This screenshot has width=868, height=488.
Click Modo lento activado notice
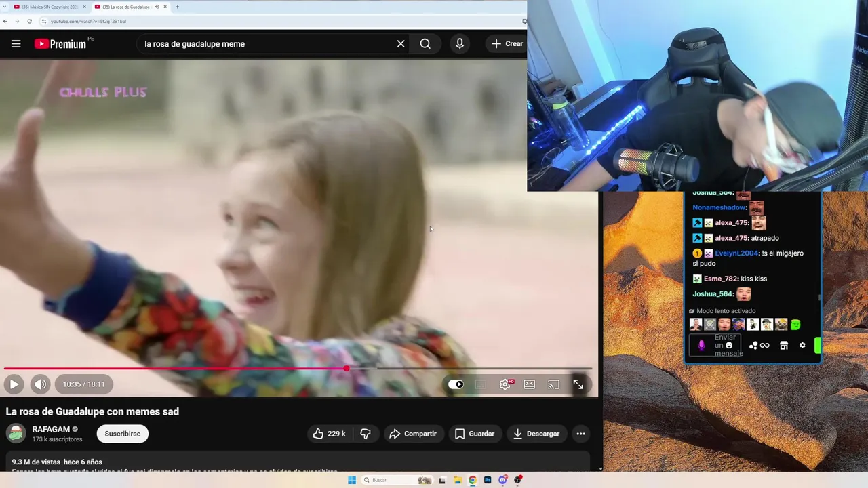[x=722, y=311]
